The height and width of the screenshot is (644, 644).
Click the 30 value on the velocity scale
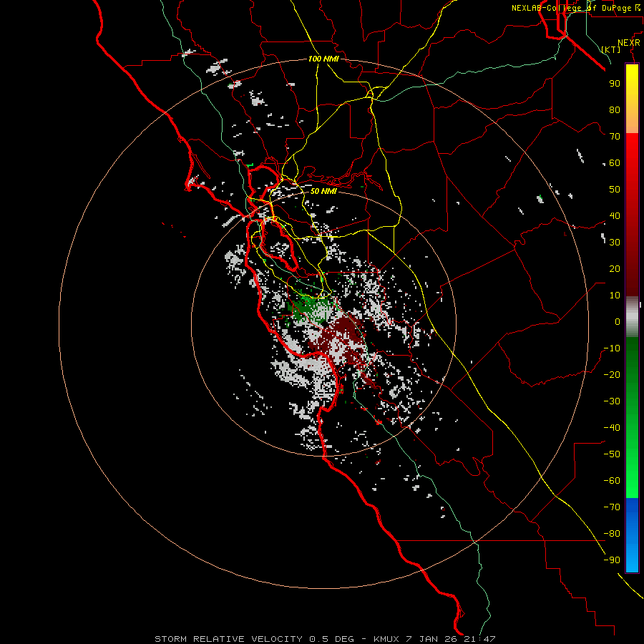click(615, 243)
